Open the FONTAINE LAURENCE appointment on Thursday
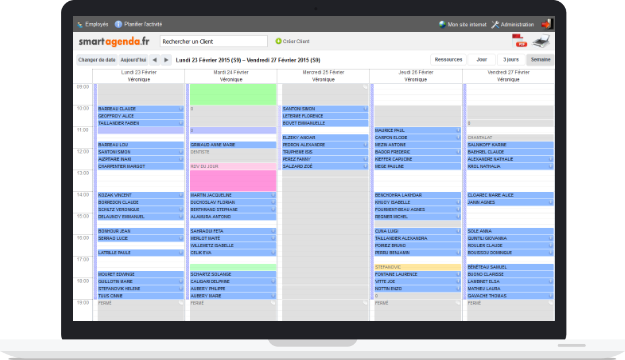This screenshot has width=625, height=360. click(x=417, y=274)
